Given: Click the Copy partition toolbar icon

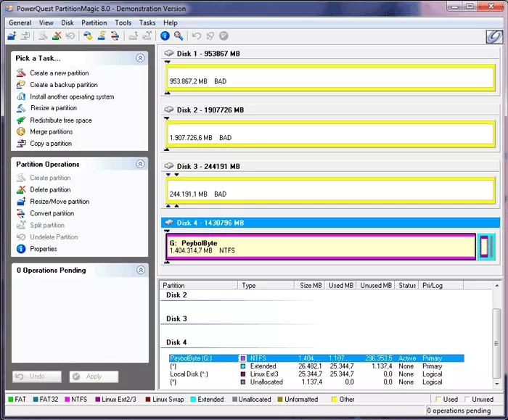Looking at the screenshot, I should pos(25,36).
